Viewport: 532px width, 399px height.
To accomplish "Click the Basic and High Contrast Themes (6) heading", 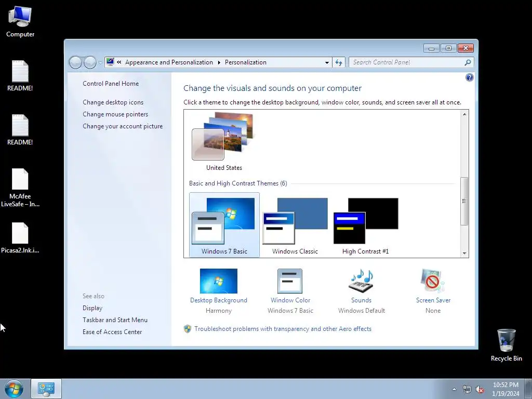I will pyautogui.click(x=238, y=183).
